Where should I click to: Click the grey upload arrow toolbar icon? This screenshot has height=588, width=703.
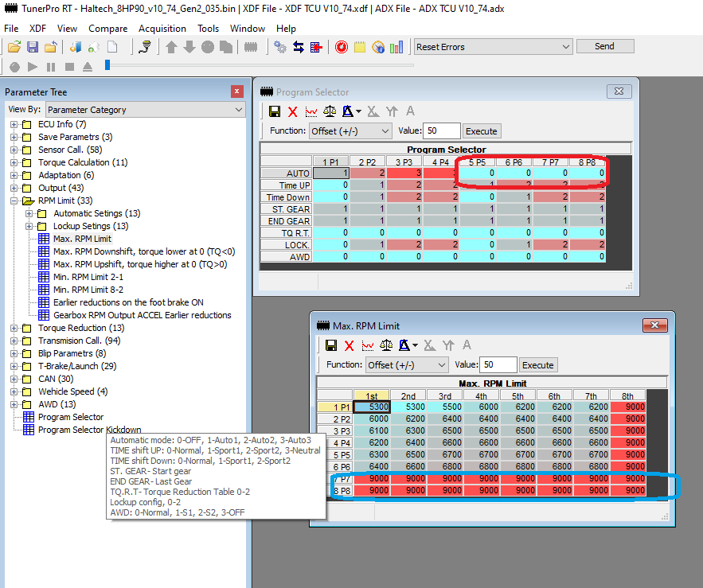171,47
